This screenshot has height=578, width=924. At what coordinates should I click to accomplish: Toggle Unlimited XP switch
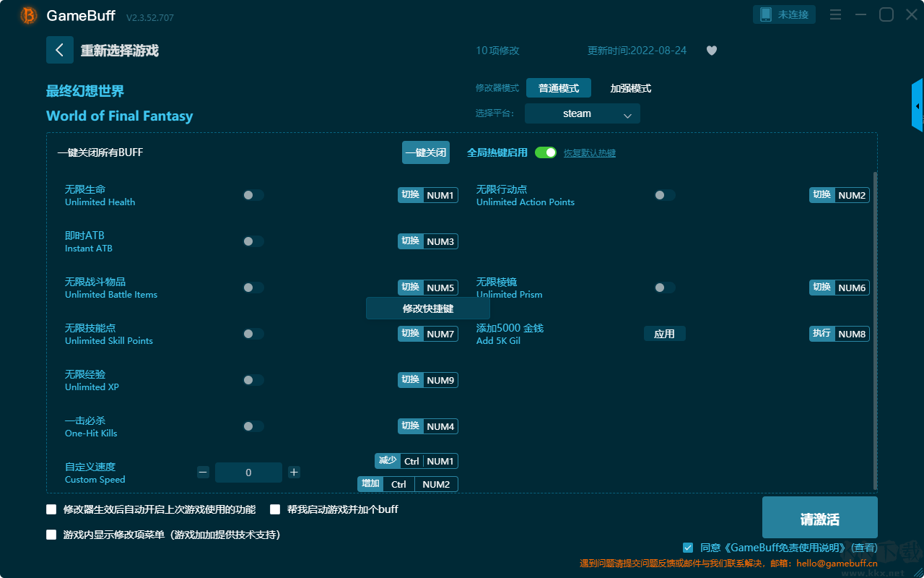[x=253, y=380]
